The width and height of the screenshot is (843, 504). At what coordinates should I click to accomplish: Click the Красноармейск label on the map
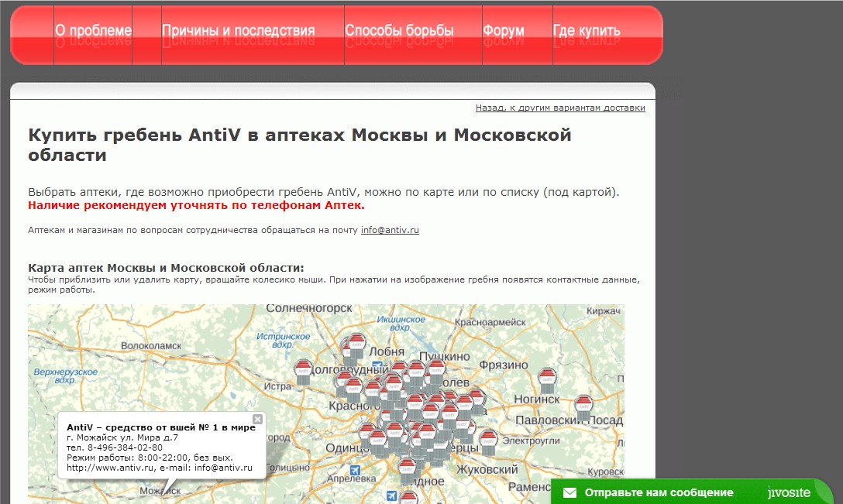(490, 322)
